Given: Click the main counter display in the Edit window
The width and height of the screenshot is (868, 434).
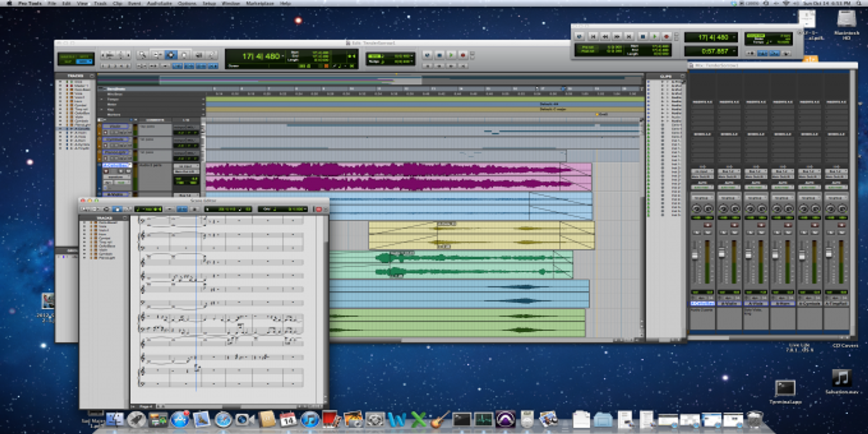Looking at the screenshot, I should click(262, 56).
